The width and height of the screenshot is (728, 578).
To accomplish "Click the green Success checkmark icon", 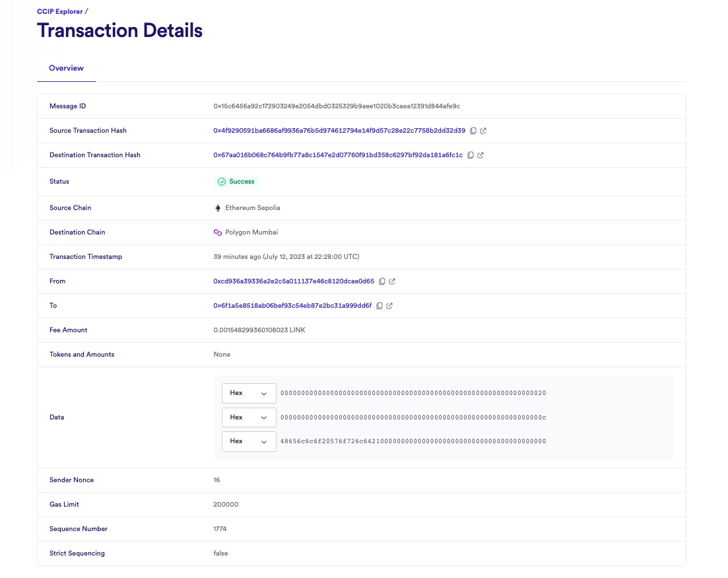I will coord(222,182).
